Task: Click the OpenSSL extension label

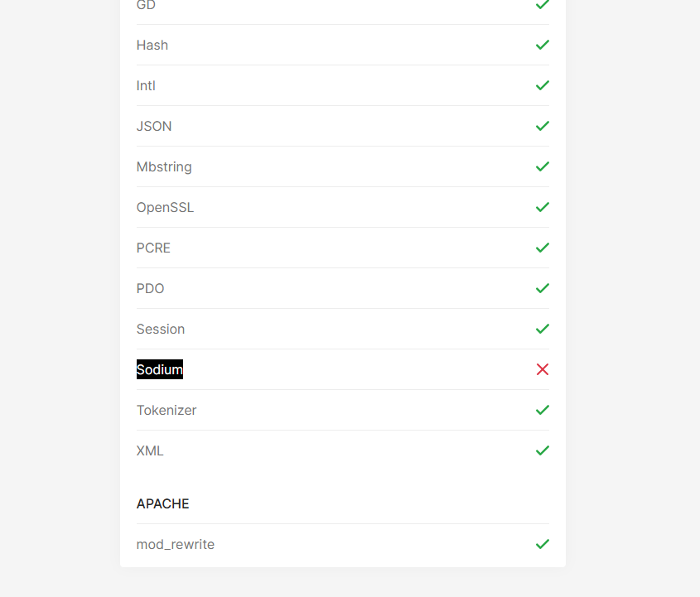Action: pos(165,208)
